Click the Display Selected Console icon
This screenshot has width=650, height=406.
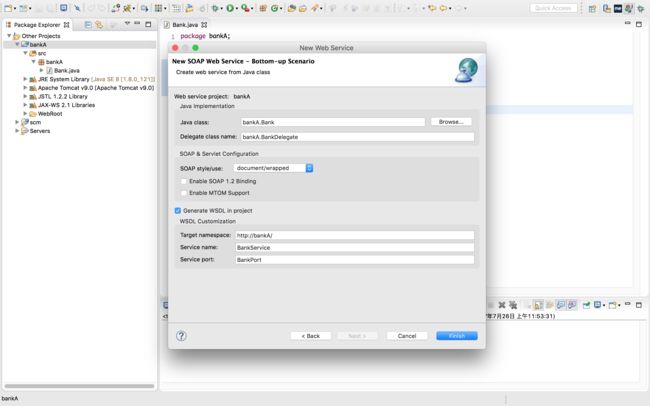[x=597, y=305]
